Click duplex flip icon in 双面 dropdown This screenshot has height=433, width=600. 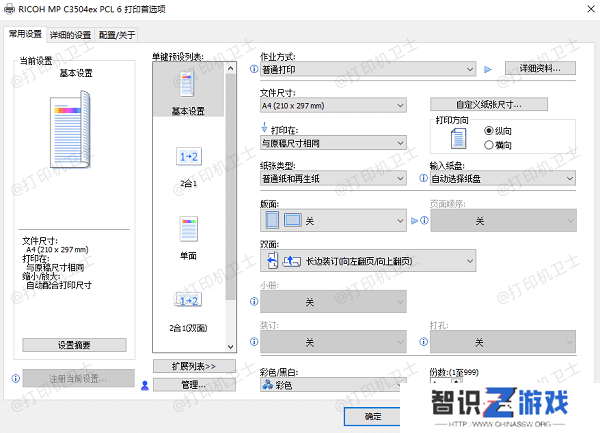coord(272,260)
